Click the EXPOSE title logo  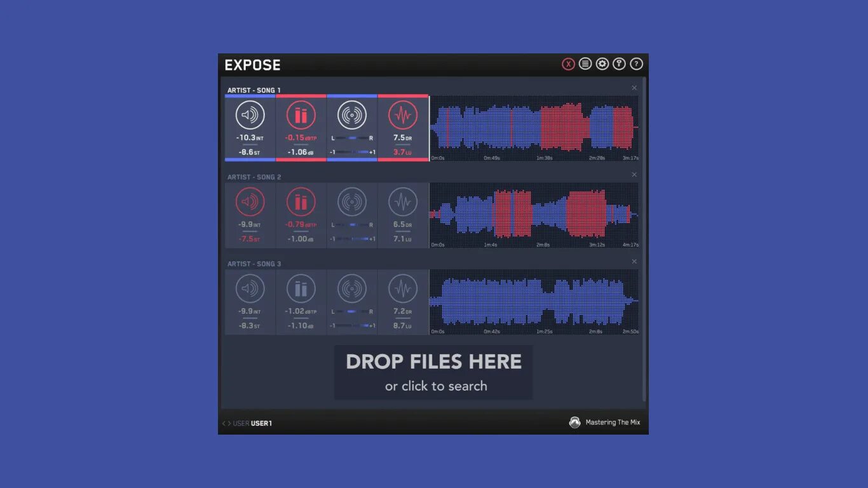[x=252, y=65]
